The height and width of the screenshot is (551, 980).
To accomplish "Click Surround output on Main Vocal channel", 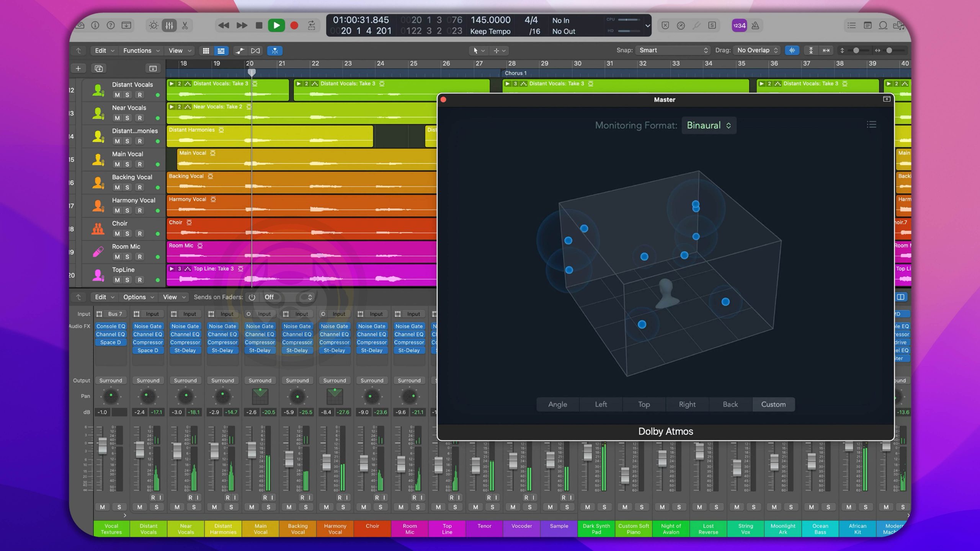I will [x=260, y=380].
